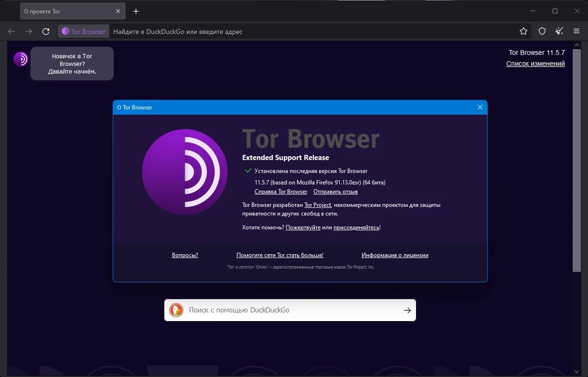588x377 pixels.
Task: Click the "Tor Browser 11.5.7" version text
Action: (x=537, y=52)
